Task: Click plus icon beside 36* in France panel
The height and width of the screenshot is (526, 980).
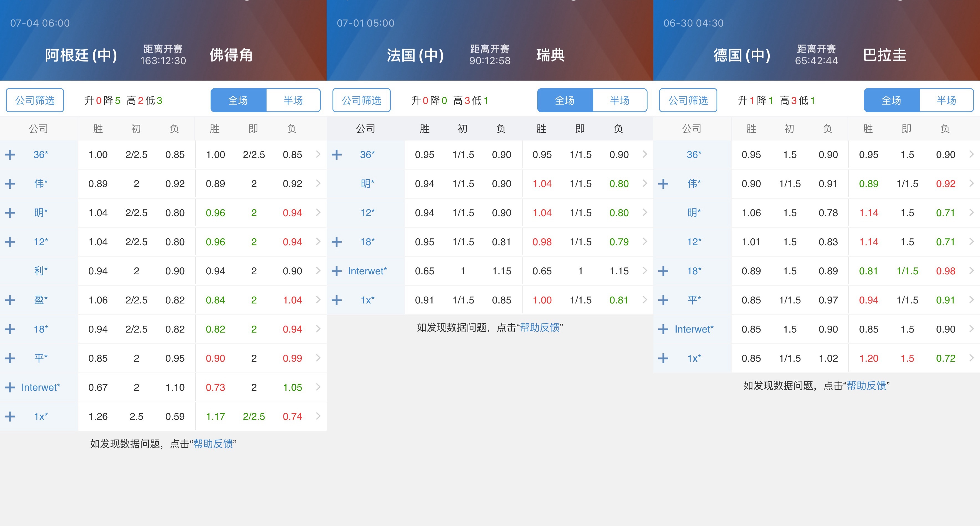Action: tap(337, 155)
